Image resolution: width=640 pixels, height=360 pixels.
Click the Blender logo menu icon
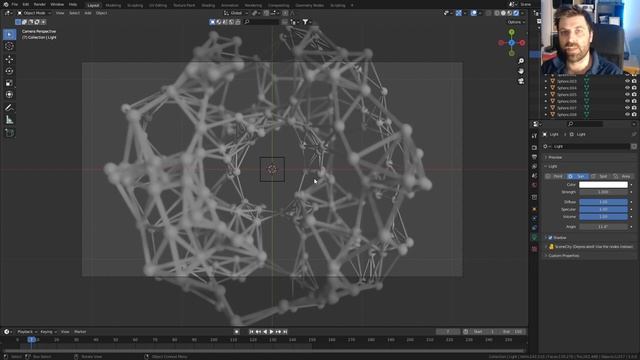[6, 4]
